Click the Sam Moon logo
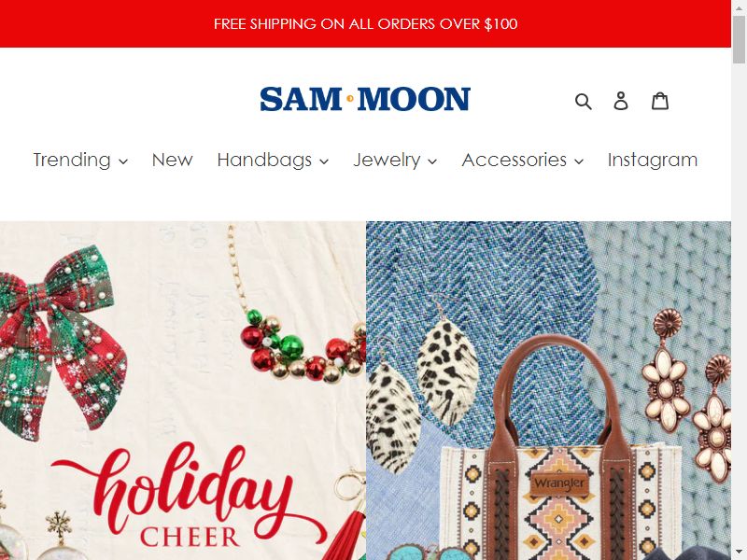Image resolution: width=747 pixels, height=560 pixels. click(365, 99)
